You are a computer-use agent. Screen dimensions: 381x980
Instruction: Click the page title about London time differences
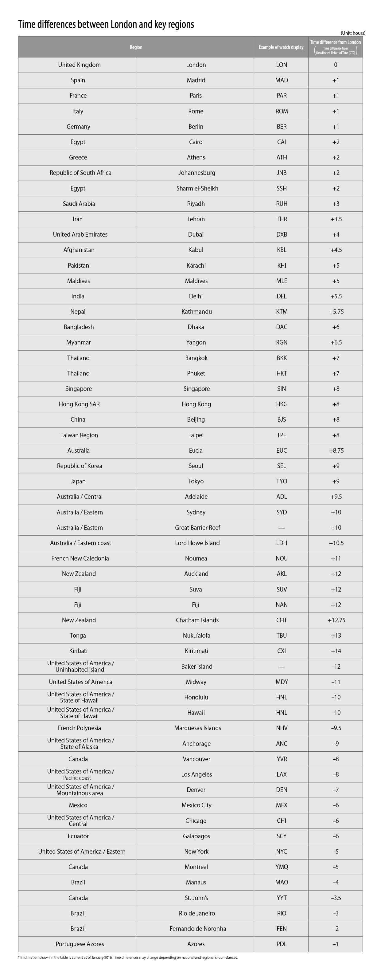coord(106,25)
